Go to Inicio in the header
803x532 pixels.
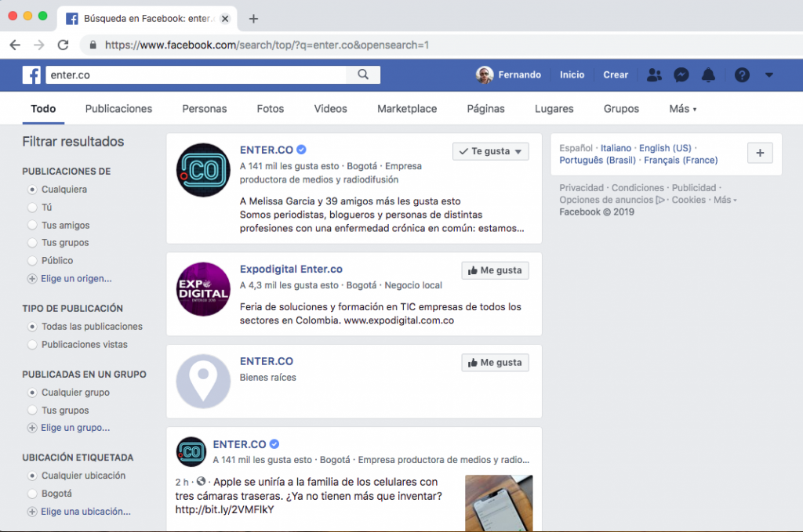[572, 75]
